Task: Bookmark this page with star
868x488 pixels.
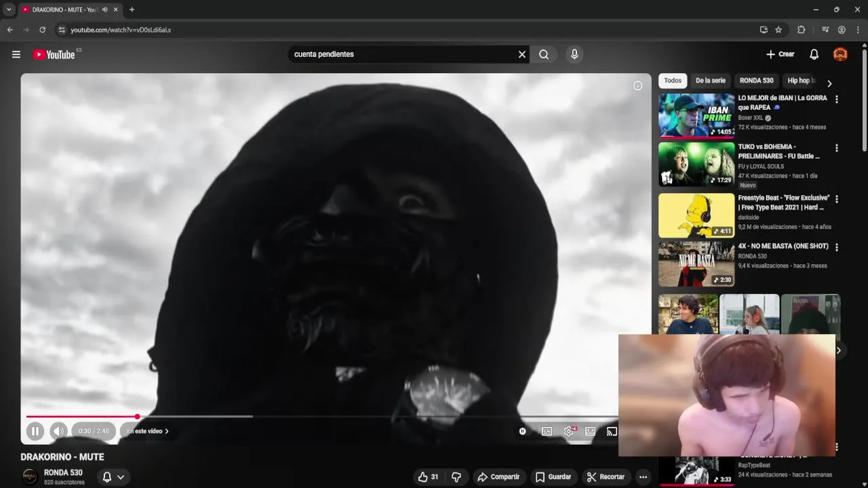Action: [x=778, y=30]
